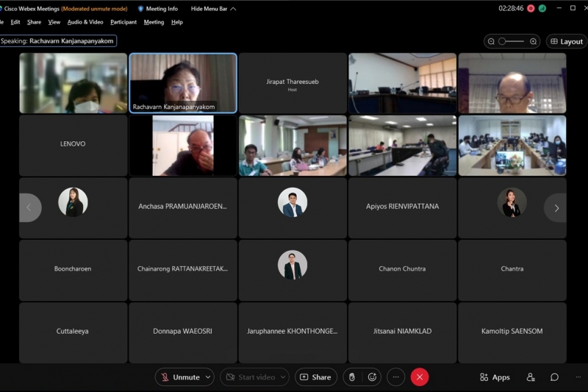Viewport: 588px width, 392px height.
Task: Click the zoom out magnifier icon
Action: 492,42
